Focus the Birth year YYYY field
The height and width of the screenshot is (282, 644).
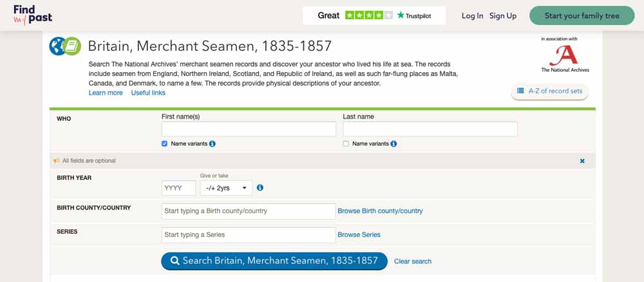click(178, 188)
